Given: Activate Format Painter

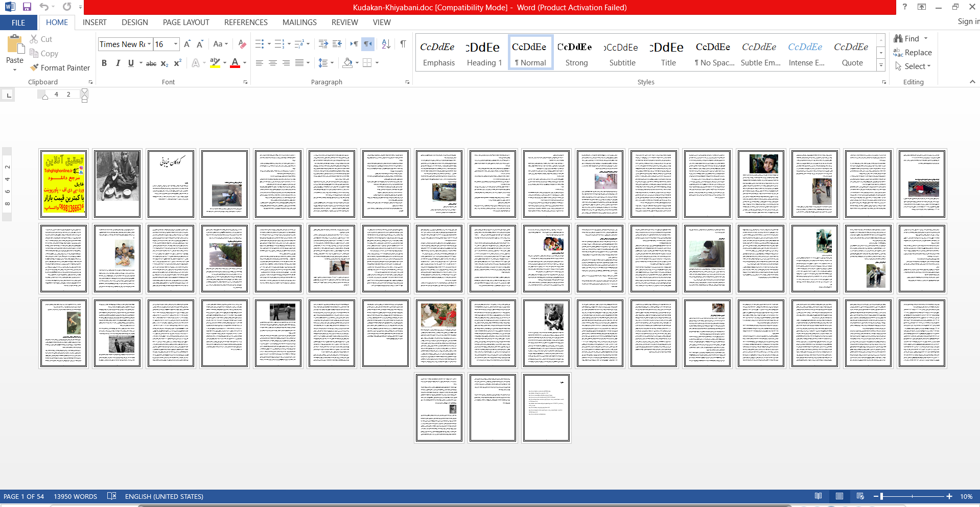Looking at the screenshot, I should (60, 67).
